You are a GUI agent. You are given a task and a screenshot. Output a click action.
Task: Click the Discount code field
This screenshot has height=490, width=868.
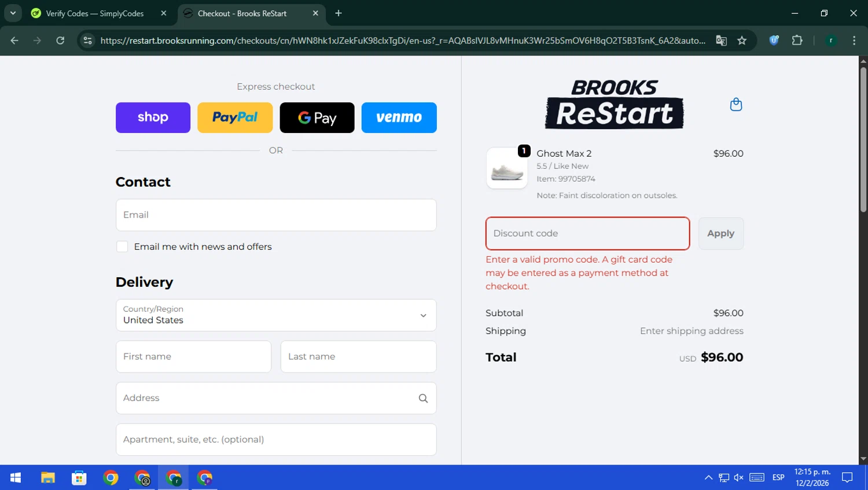point(587,233)
